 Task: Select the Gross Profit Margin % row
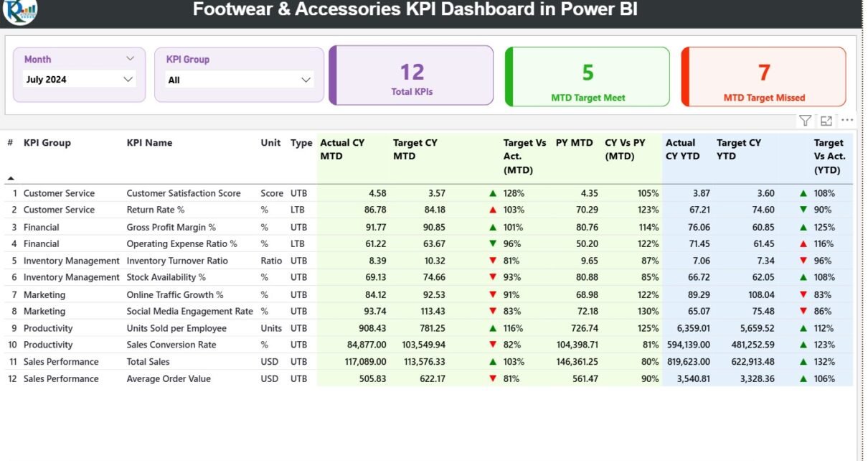point(171,227)
